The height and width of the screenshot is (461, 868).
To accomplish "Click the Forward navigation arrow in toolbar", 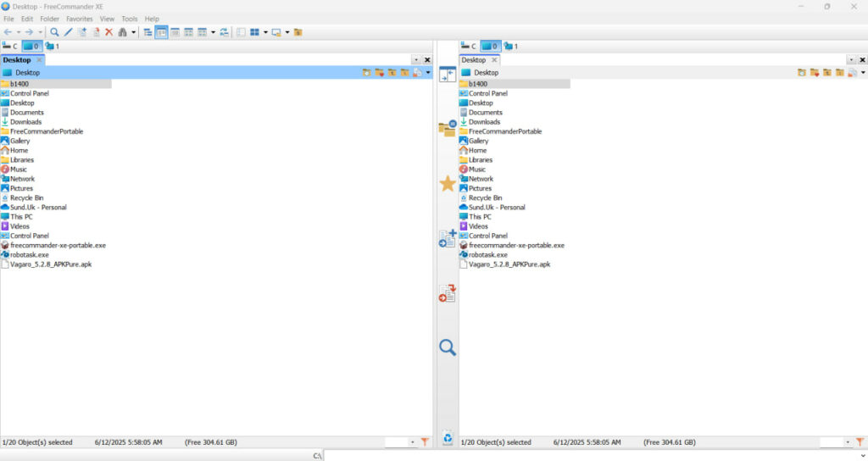I will (x=30, y=32).
